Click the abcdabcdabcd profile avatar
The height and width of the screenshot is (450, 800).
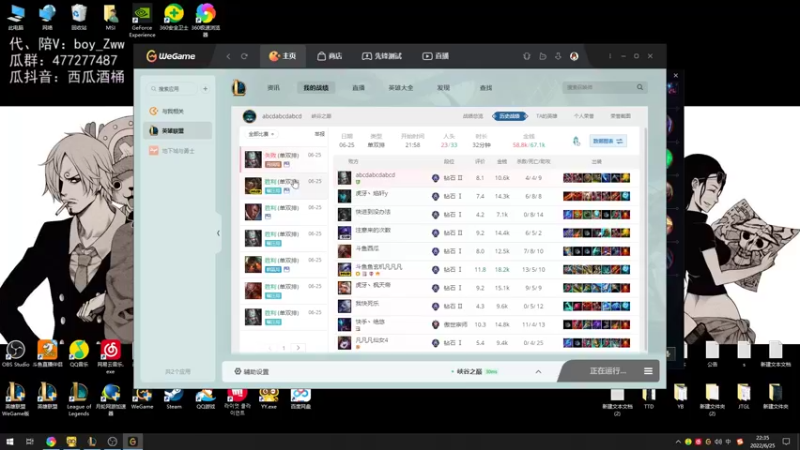249,116
